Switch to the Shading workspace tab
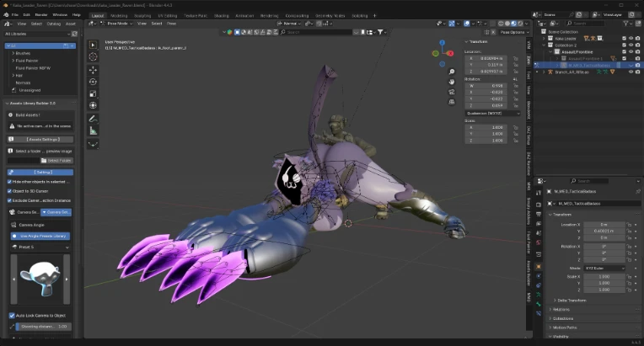Image resolution: width=644 pixels, height=346 pixels. coord(222,16)
